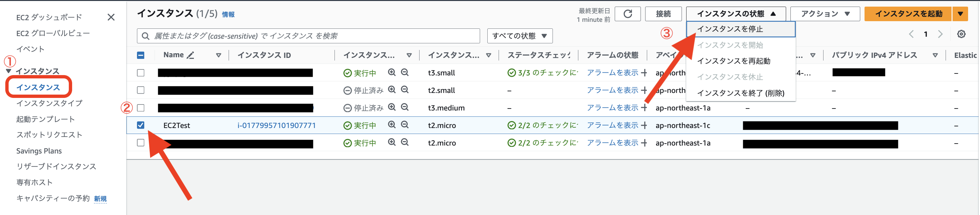Open table preferences gear icon
This screenshot has width=980, height=215.
pos(961,34)
